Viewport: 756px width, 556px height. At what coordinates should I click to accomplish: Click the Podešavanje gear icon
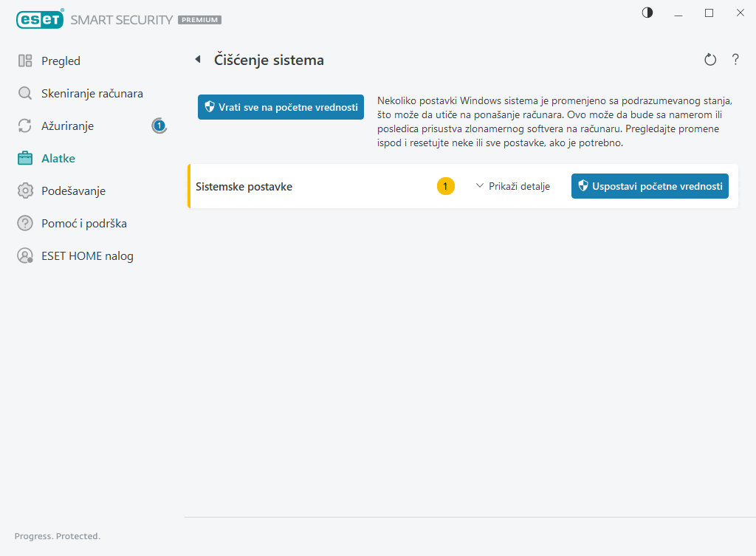(25, 191)
